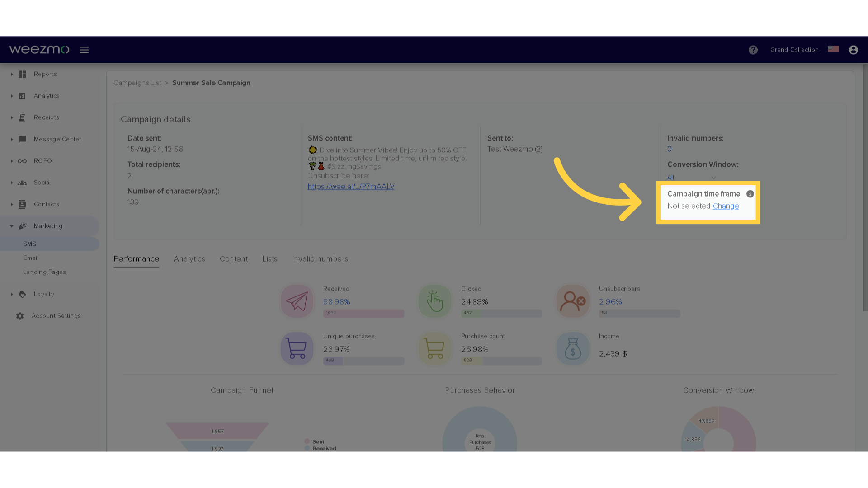This screenshot has height=488, width=868.
Task: Expand the Social menu arrow
Action: [x=12, y=183]
